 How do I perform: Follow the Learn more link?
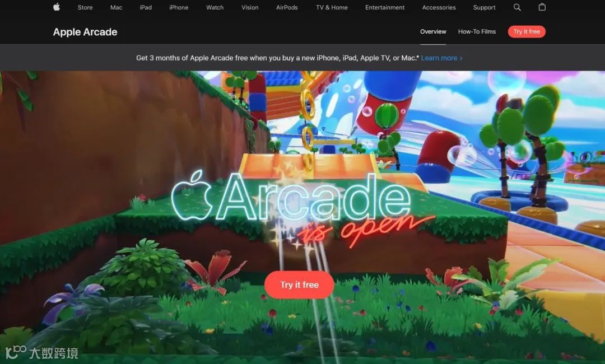[441, 58]
